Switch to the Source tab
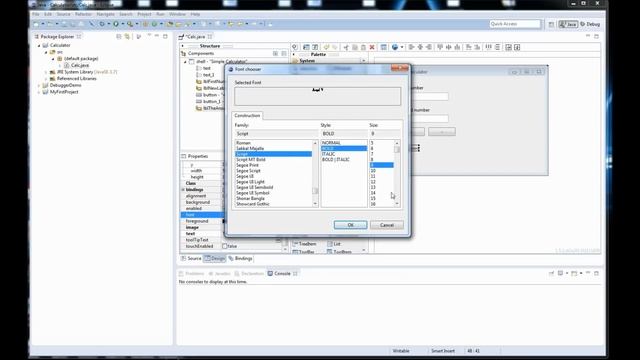The image size is (640, 360). 191,258
